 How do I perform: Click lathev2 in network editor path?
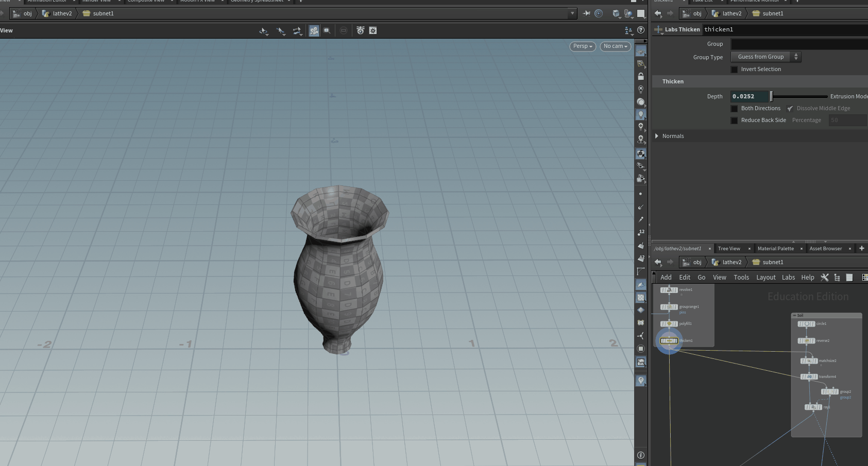click(x=732, y=262)
